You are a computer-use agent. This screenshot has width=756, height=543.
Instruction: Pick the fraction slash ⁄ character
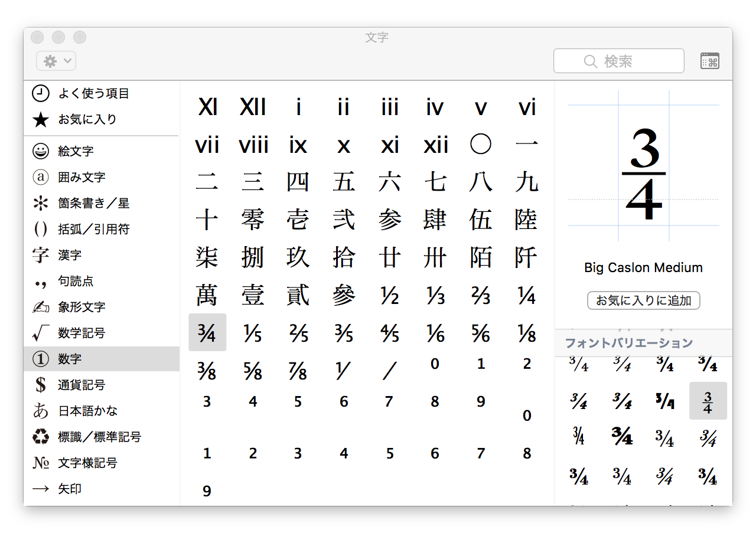(x=389, y=372)
